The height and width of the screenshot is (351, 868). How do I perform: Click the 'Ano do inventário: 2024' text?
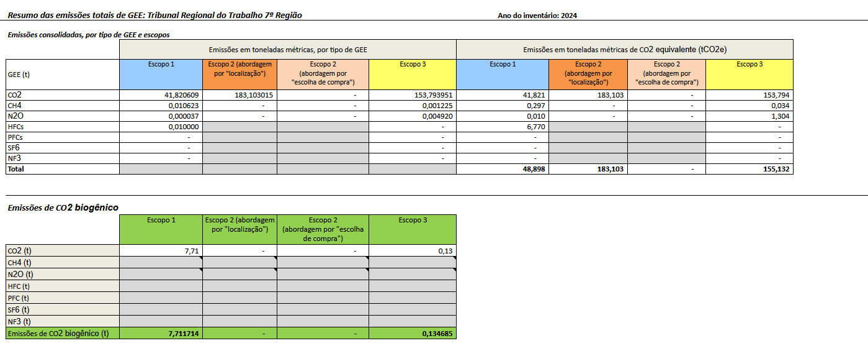pyautogui.click(x=537, y=16)
